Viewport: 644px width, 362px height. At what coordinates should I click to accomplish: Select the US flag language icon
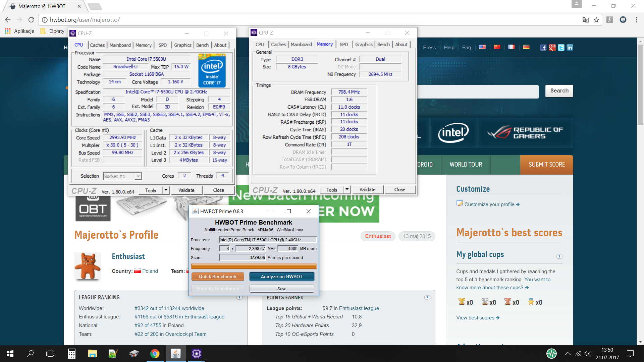(482, 47)
